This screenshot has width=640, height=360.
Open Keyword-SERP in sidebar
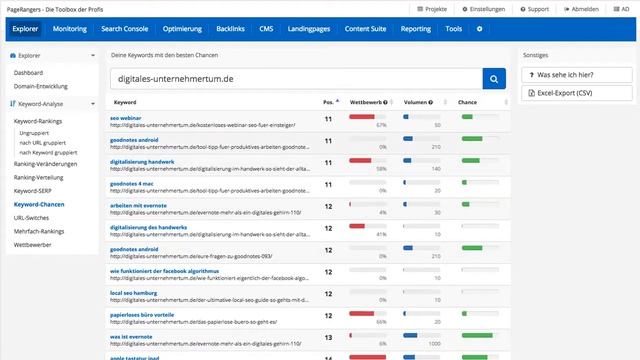tap(33, 191)
